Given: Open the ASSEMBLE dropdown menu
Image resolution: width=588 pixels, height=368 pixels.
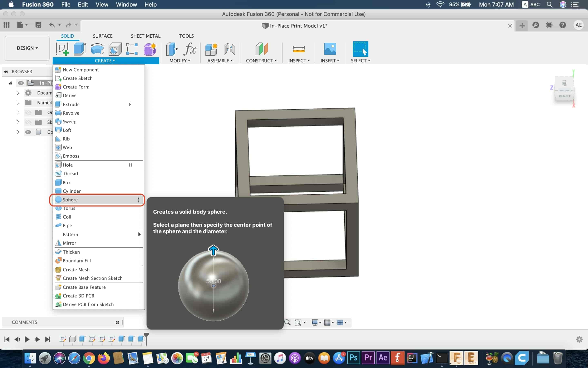Looking at the screenshot, I should pos(220,61).
